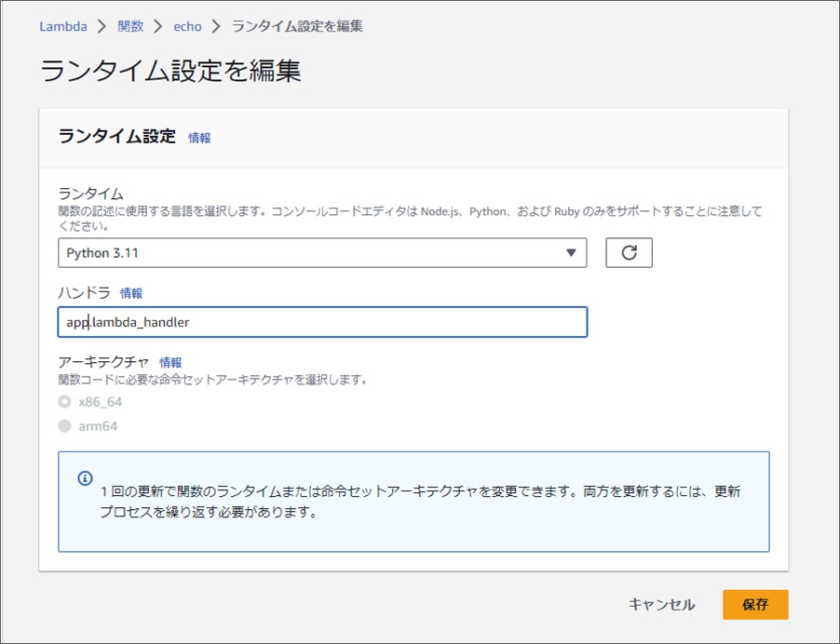This screenshot has width=840, height=644.
Task: Click the ランタイム設定を編集 breadcrumb item
Action: [x=297, y=26]
